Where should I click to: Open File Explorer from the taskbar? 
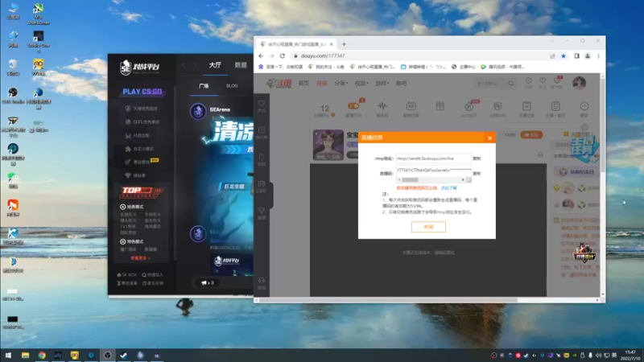[x=25, y=356]
